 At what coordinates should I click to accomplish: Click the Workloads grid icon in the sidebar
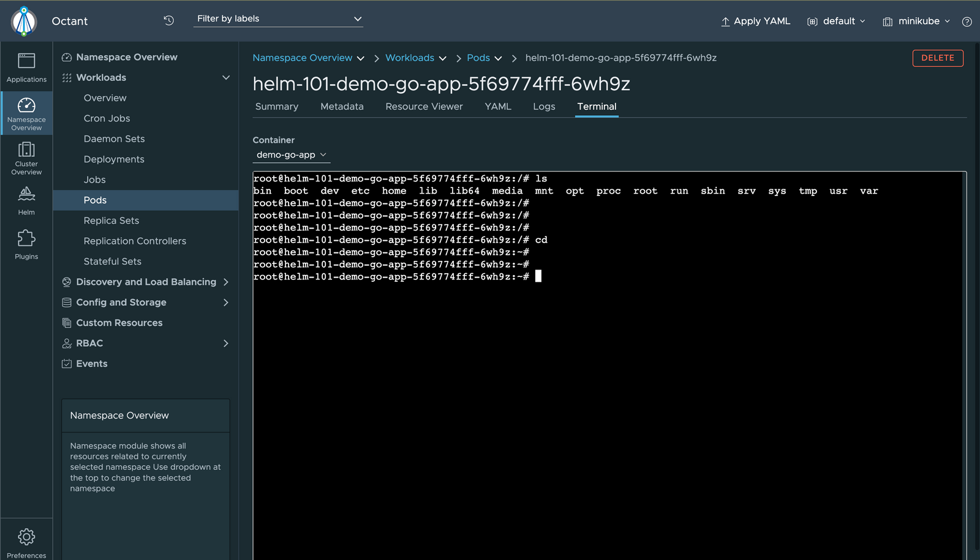pos(67,77)
